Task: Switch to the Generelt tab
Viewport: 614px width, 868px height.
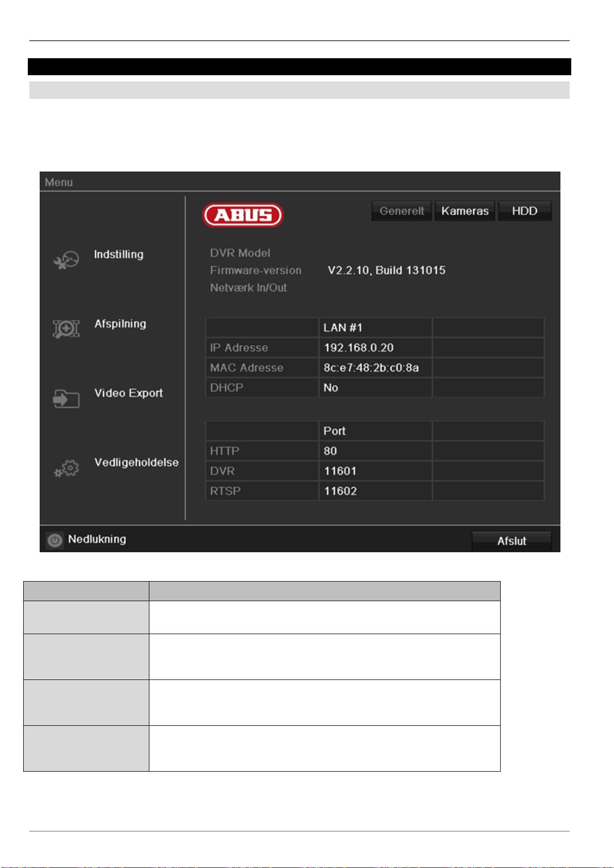Action: click(x=401, y=211)
